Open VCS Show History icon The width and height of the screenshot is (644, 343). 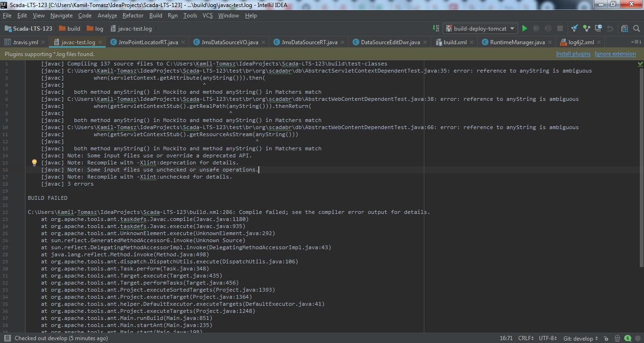(599, 29)
